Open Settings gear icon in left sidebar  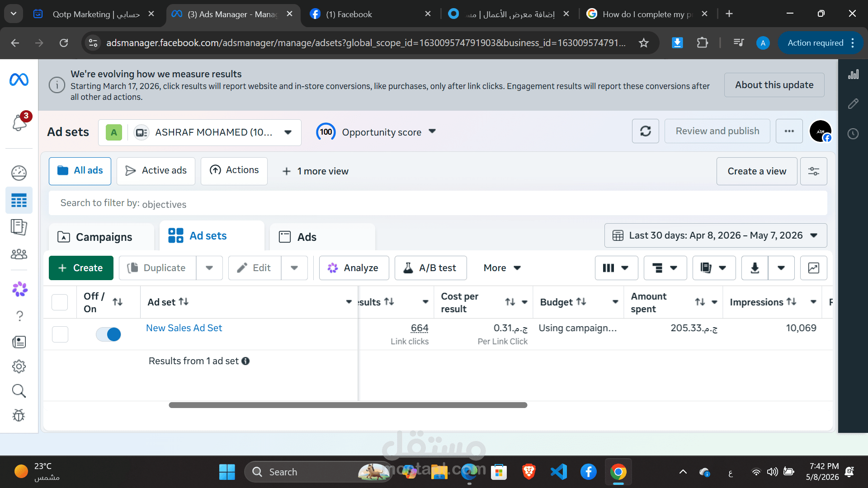(19, 366)
